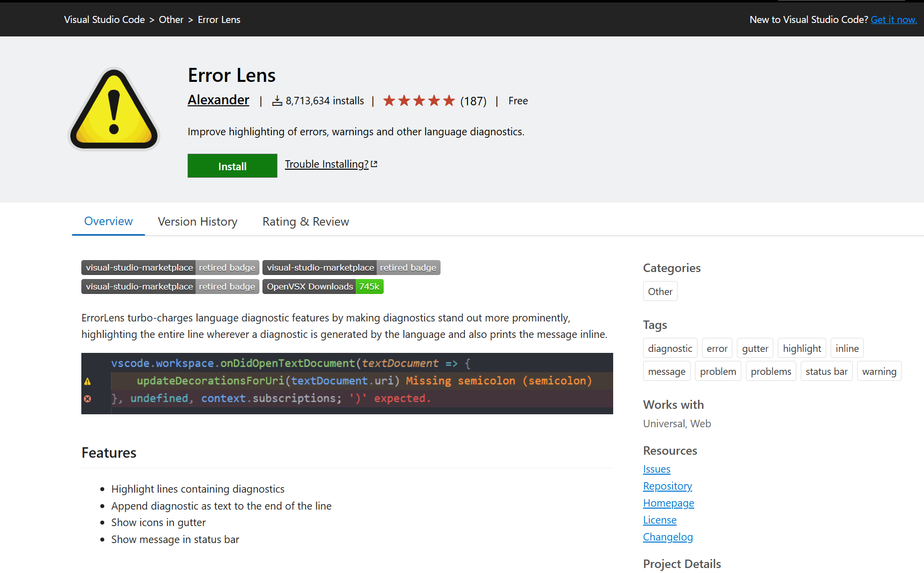
Task: Click 'Highlight lines containing diagnostics' item
Action: coord(198,489)
